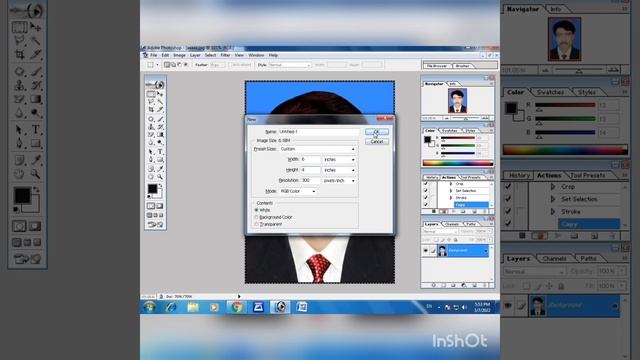640x360 pixels.
Task: Open Internet Explorer from the Windows taskbar
Action: click(x=171, y=307)
